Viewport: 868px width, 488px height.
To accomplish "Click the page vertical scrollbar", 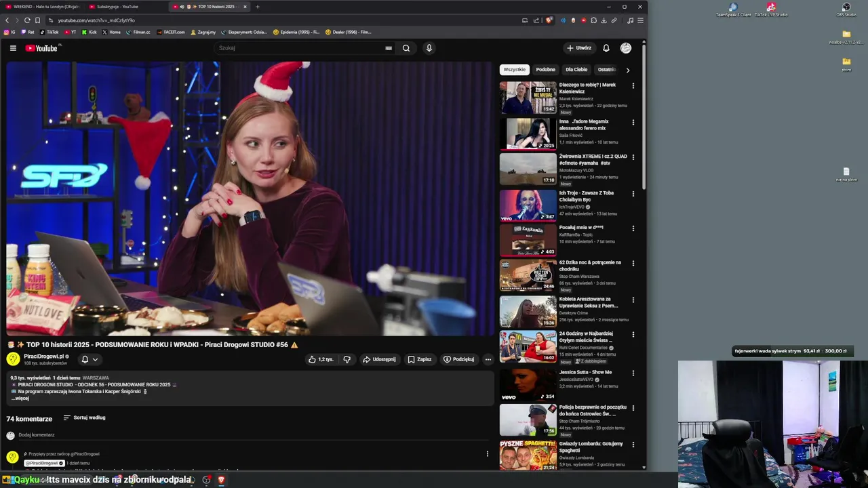I will click(644, 115).
